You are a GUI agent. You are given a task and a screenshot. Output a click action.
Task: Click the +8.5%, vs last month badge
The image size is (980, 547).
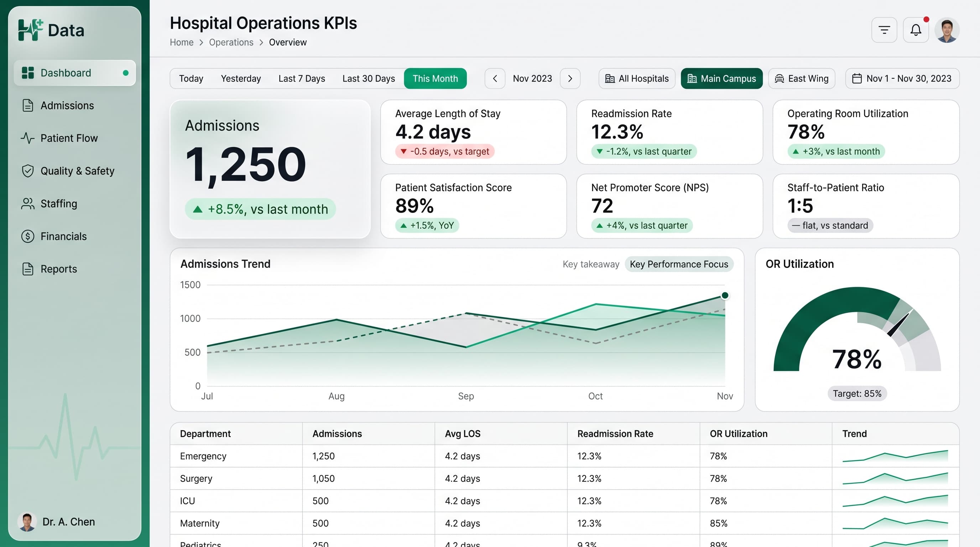260,209
